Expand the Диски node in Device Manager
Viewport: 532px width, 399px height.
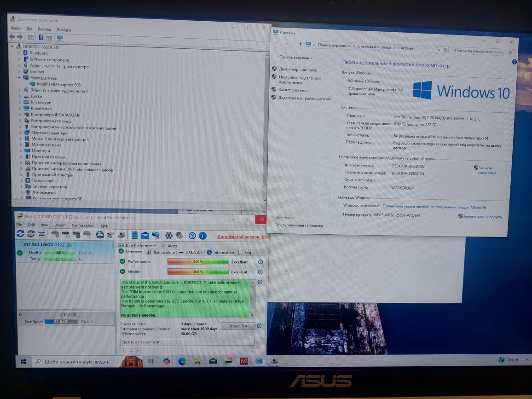[19, 96]
